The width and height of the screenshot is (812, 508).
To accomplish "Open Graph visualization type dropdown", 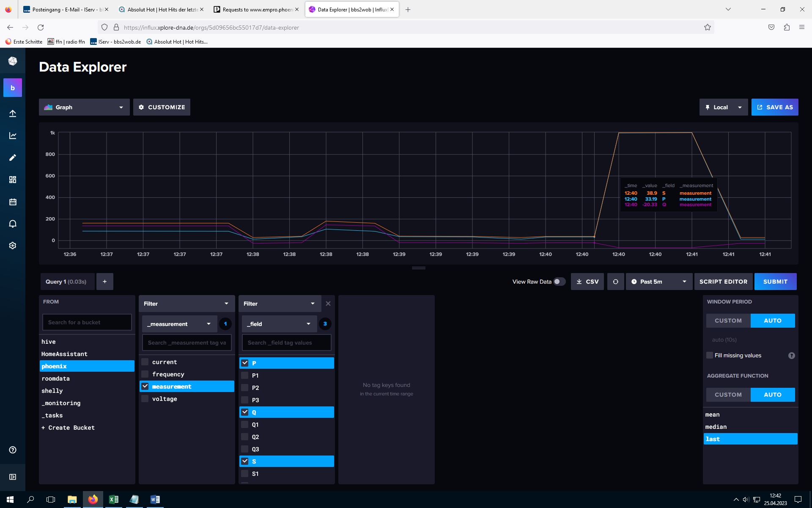I will [x=84, y=107].
